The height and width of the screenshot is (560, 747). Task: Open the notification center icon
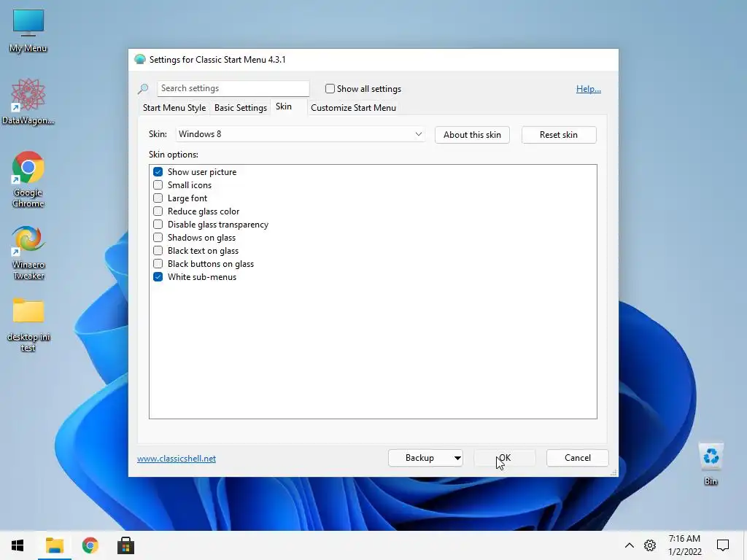[723, 545]
